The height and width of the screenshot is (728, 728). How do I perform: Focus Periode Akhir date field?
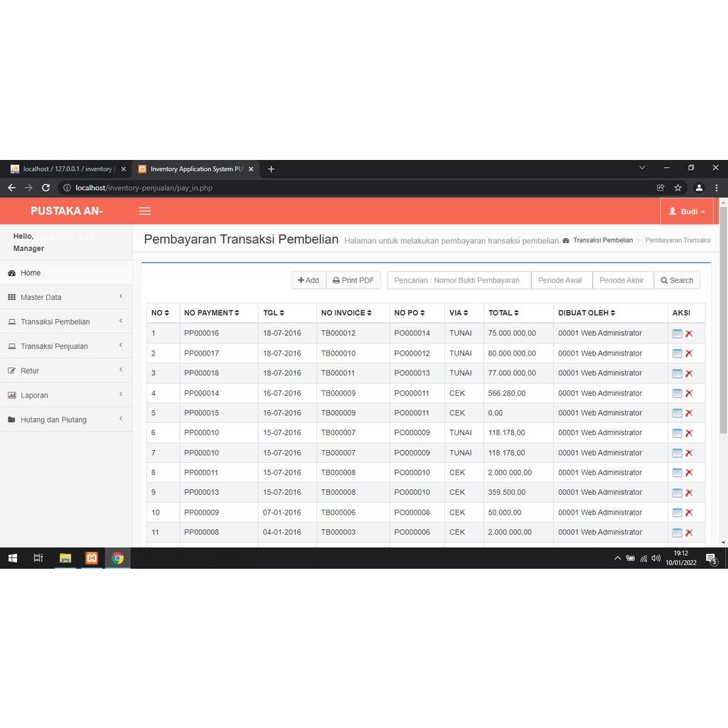(x=623, y=280)
